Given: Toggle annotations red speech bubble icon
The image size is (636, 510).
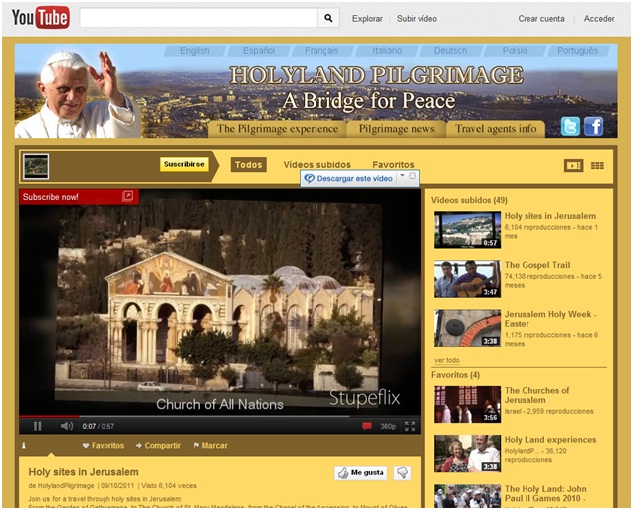Looking at the screenshot, I should tap(367, 426).
